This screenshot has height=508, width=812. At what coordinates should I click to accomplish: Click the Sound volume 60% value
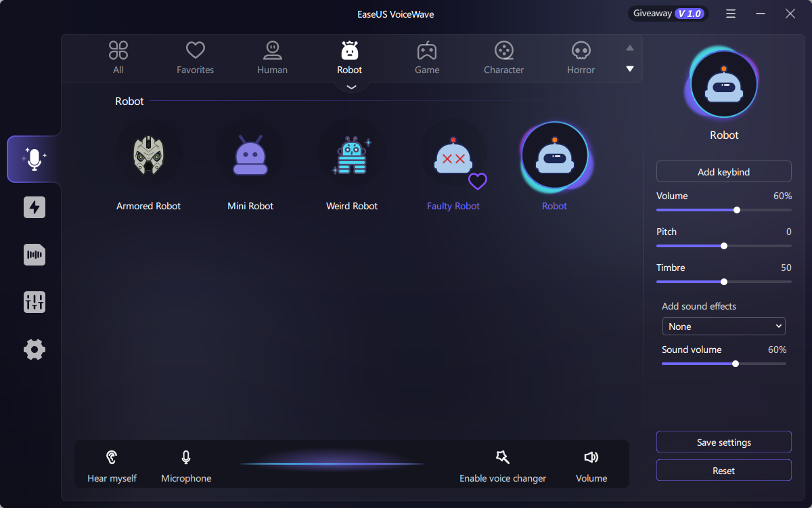point(777,350)
